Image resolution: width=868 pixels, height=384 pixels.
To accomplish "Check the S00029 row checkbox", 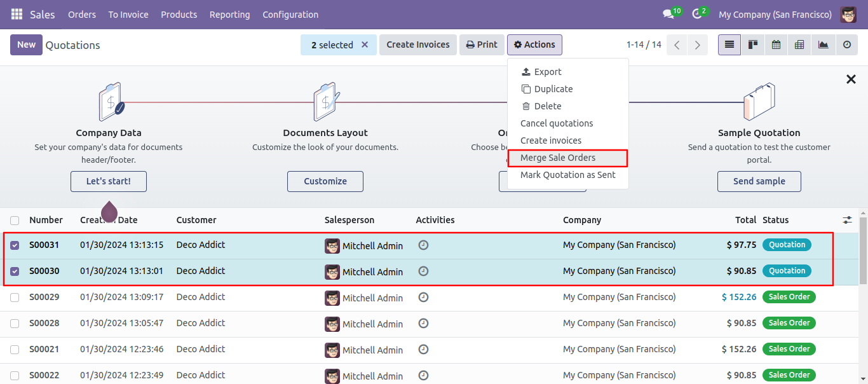I will pos(15,298).
